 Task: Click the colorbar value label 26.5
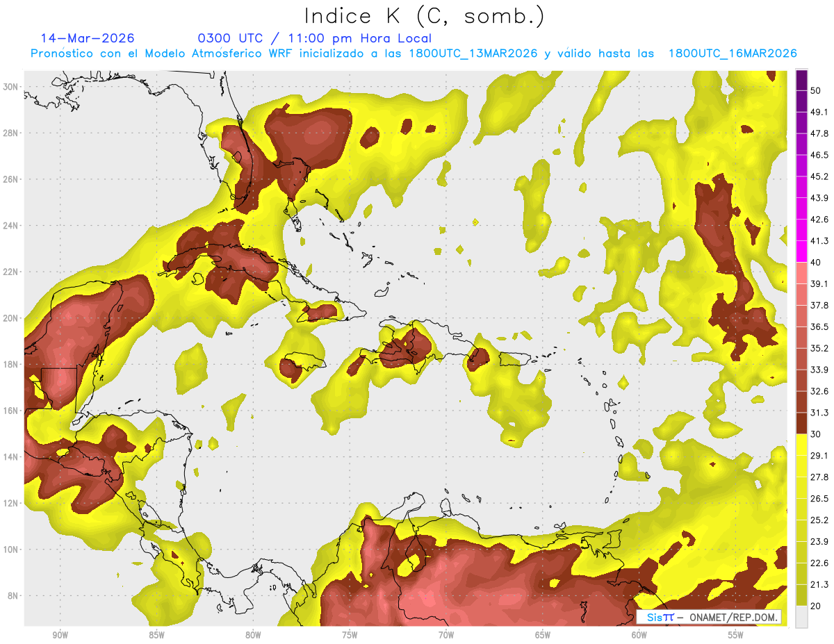click(x=819, y=499)
